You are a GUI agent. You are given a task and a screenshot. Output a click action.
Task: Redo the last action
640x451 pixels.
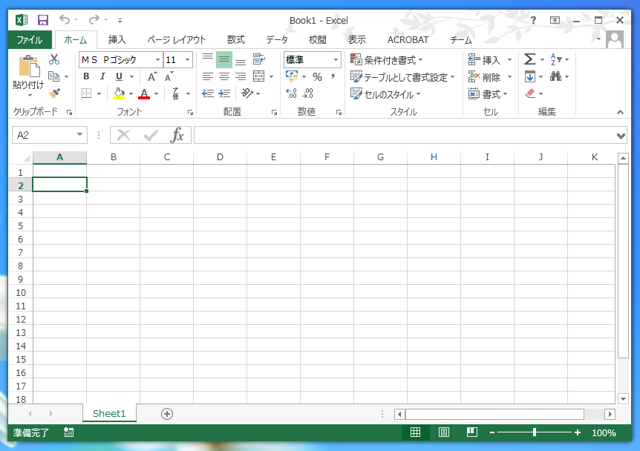pos(94,19)
